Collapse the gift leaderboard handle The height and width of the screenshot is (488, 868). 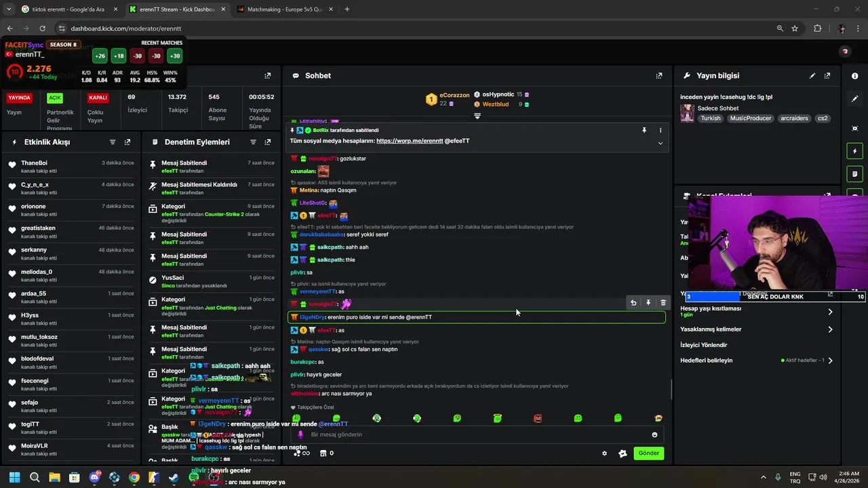tap(477, 116)
